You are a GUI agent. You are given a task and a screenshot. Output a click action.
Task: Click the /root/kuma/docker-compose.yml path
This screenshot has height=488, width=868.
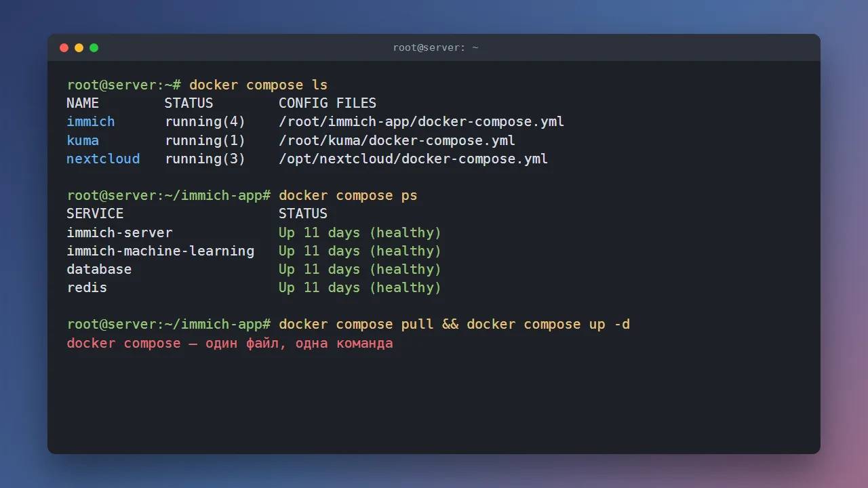(397, 140)
